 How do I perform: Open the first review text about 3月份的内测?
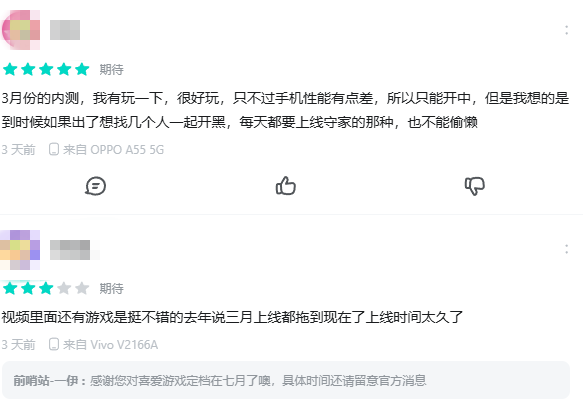tap(286, 110)
